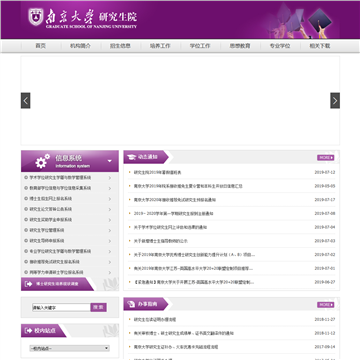Click the 动态通知 section title tab
The height and width of the screenshot is (360, 360).
click(146, 157)
